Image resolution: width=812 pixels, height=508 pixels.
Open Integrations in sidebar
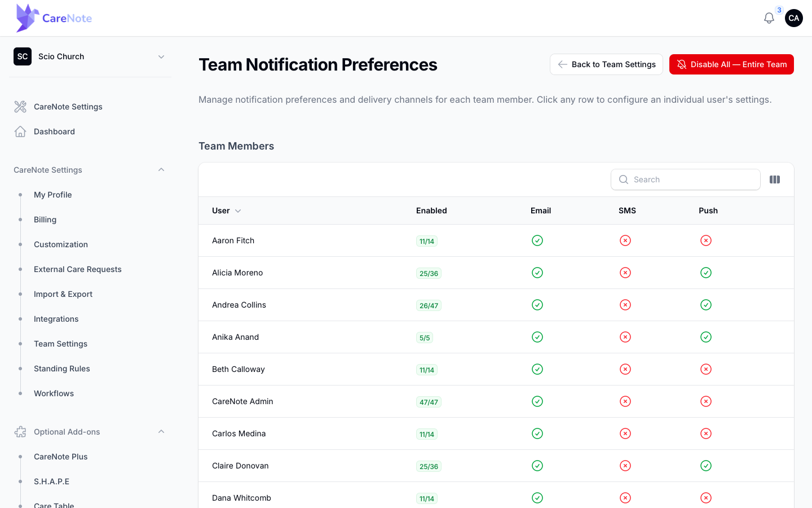point(56,319)
